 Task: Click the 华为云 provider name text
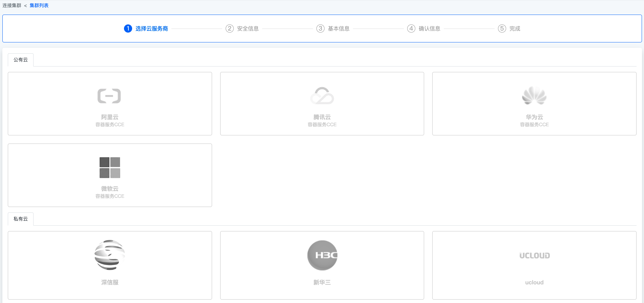pos(535,117)
